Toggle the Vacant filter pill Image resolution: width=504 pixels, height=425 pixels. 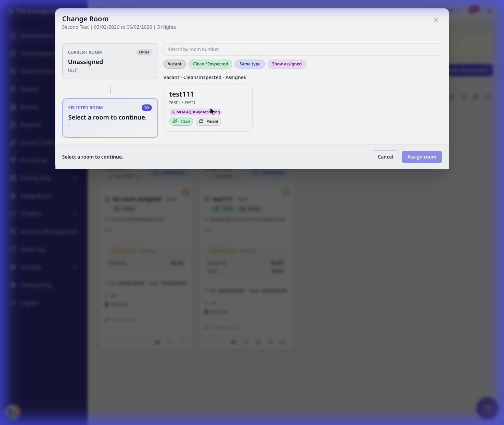pos(175,64)
